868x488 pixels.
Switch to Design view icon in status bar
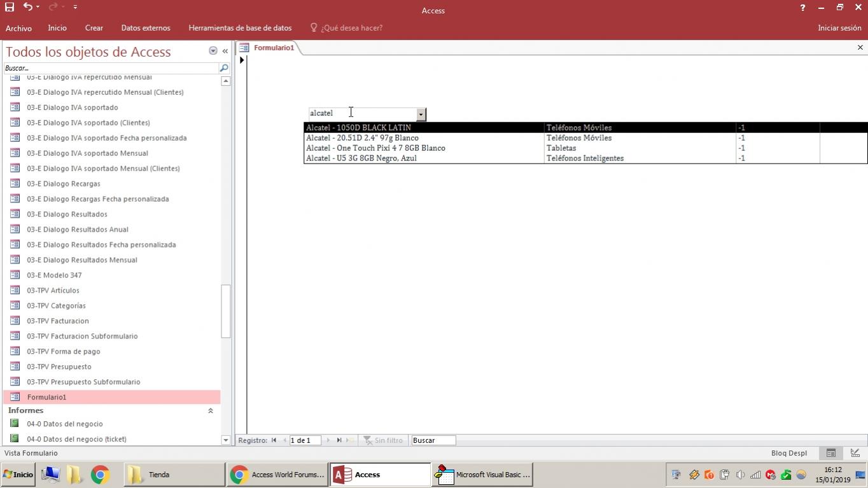(x=855, y=453)
